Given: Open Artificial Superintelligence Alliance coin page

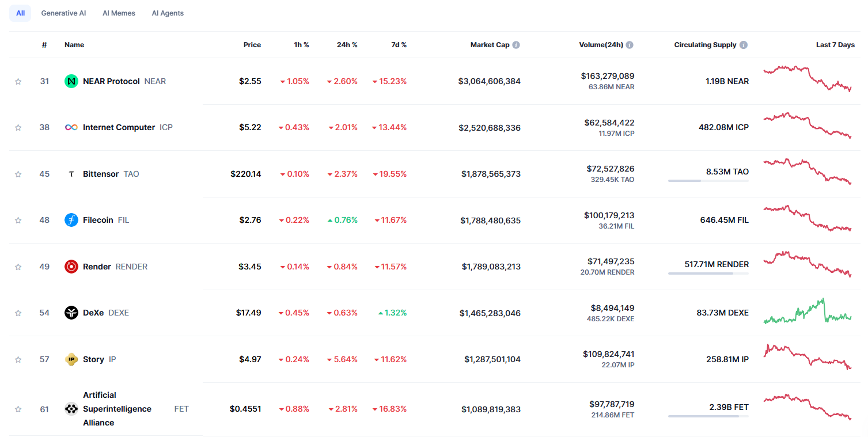Looking at the screenshot, I should click(x=117, y=409).
